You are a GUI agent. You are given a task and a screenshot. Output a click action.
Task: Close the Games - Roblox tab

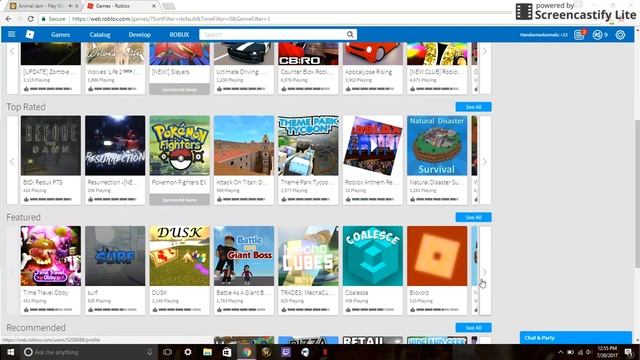click(x=154, y=6)
